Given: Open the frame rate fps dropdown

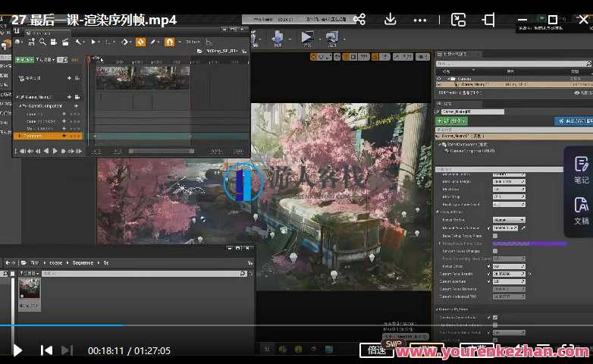Looking at the screenshot, I should (193, 42).
